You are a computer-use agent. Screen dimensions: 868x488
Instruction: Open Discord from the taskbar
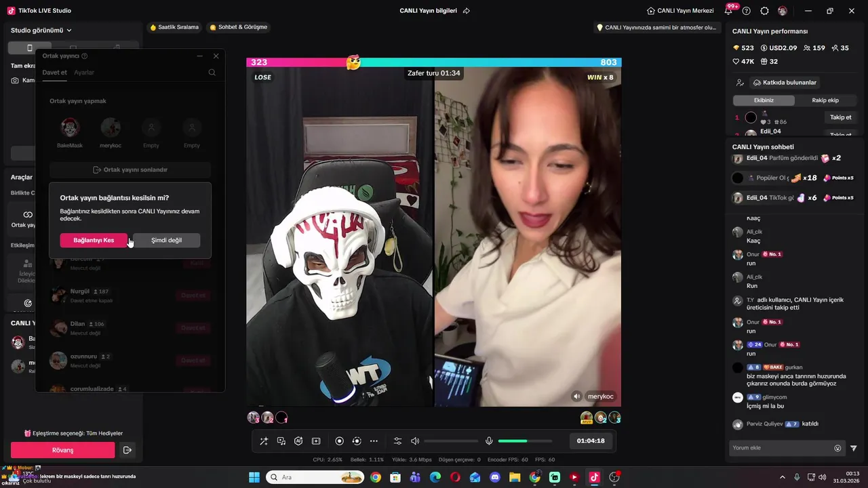(x=494, y=477)
